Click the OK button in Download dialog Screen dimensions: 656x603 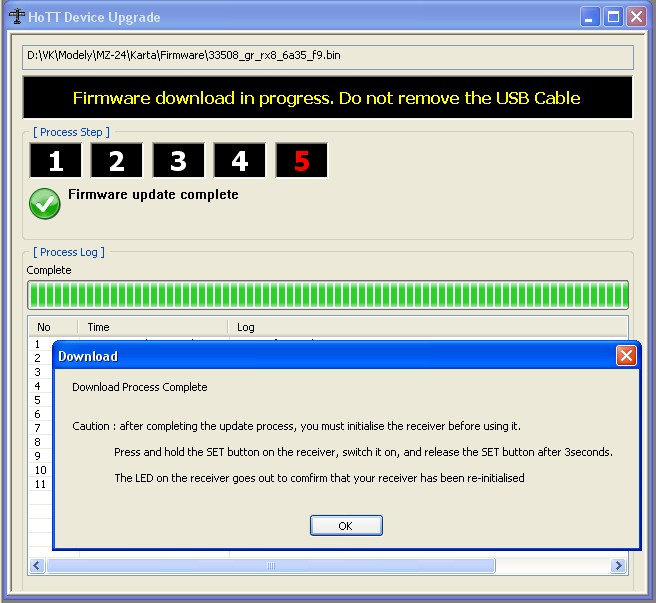click(x=346, y=525)
